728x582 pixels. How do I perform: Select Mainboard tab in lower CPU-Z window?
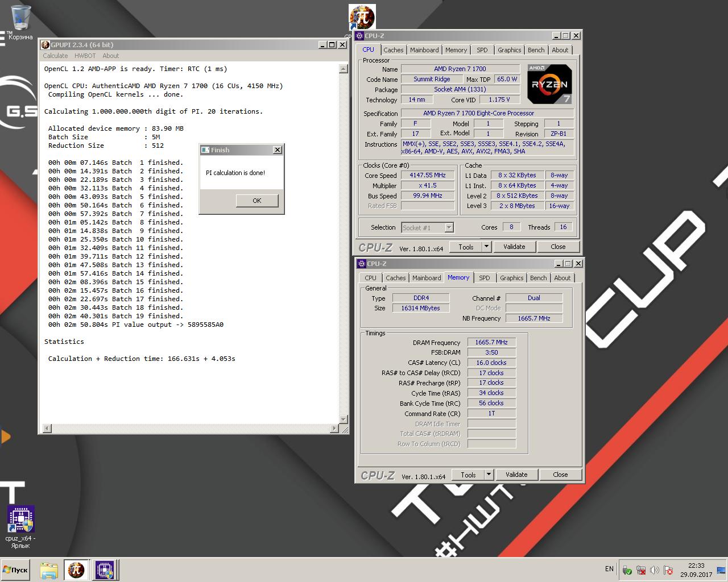click(x=427, y=278)
